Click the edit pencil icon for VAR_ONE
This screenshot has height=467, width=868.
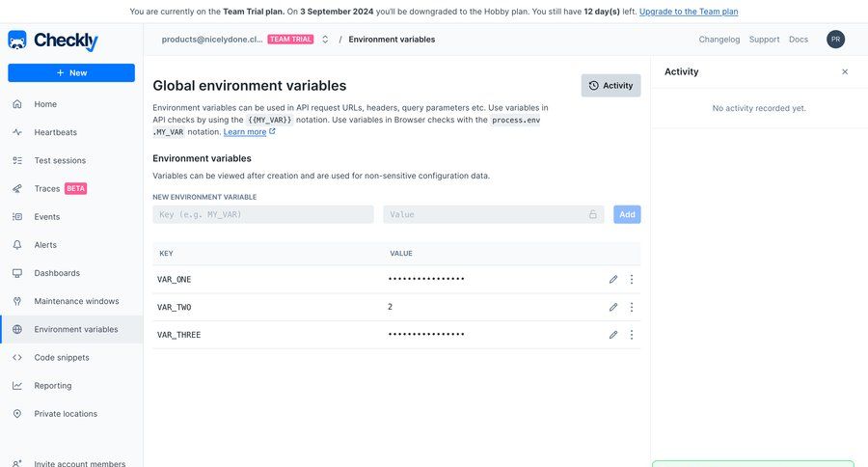point(612,279)
